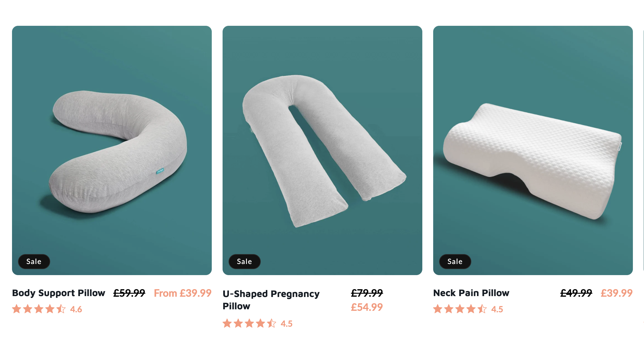Image resolution: width=644 pixels, height=345 pixels.
Task: Click the crossed-out £79.99 price
Action: [x=367, y=293]
